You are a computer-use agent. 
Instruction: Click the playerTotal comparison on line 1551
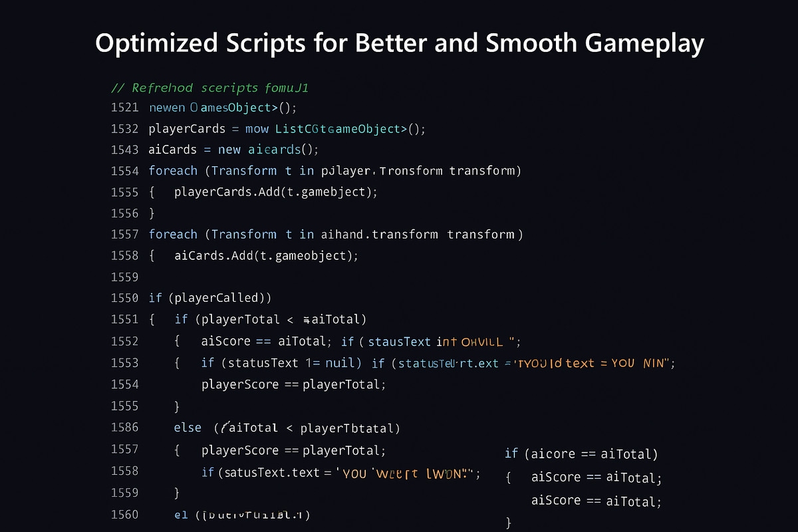click(x=269, y=319)
